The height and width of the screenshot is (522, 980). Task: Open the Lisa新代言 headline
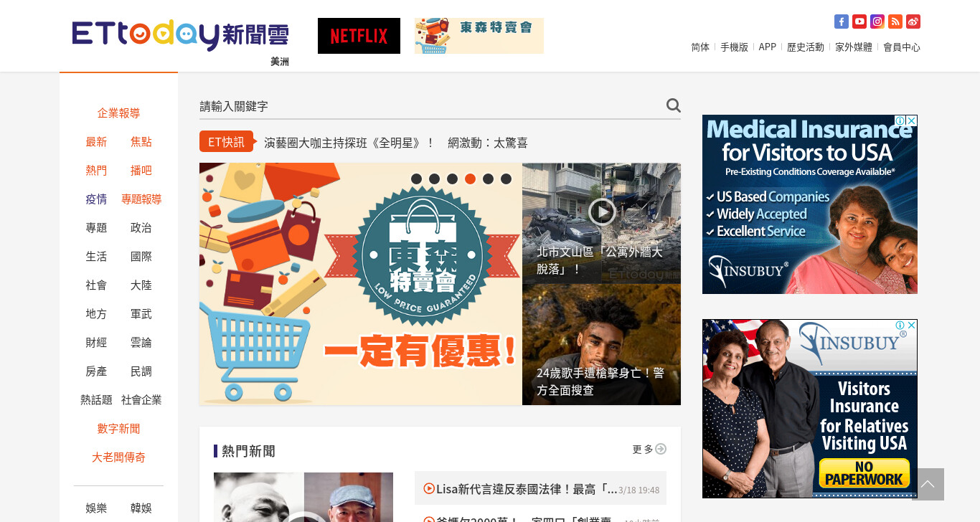click(x=527, y=489)
